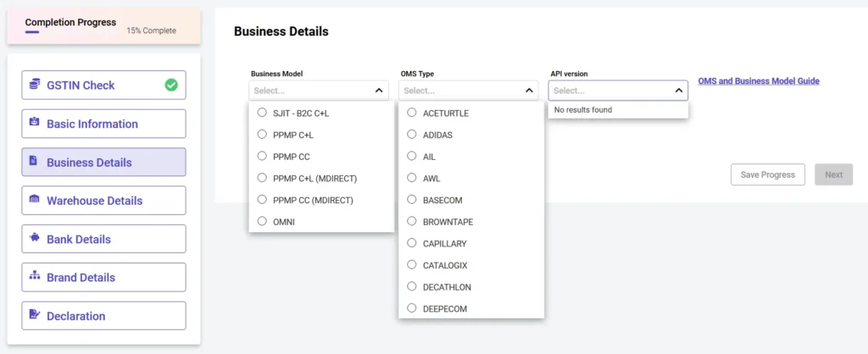This screenshot has width=868, height=354.
Task: Click the Warehouse Details building icon
Action: point(34,199)
